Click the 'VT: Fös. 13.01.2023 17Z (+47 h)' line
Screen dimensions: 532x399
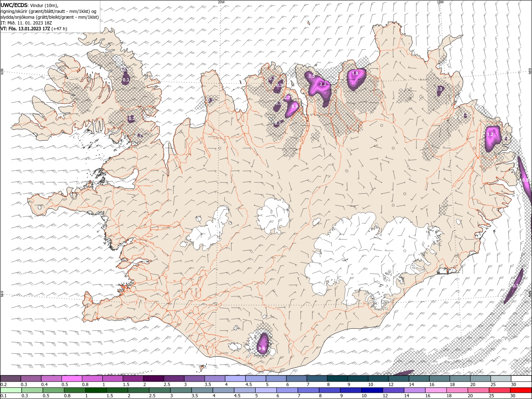34,29
